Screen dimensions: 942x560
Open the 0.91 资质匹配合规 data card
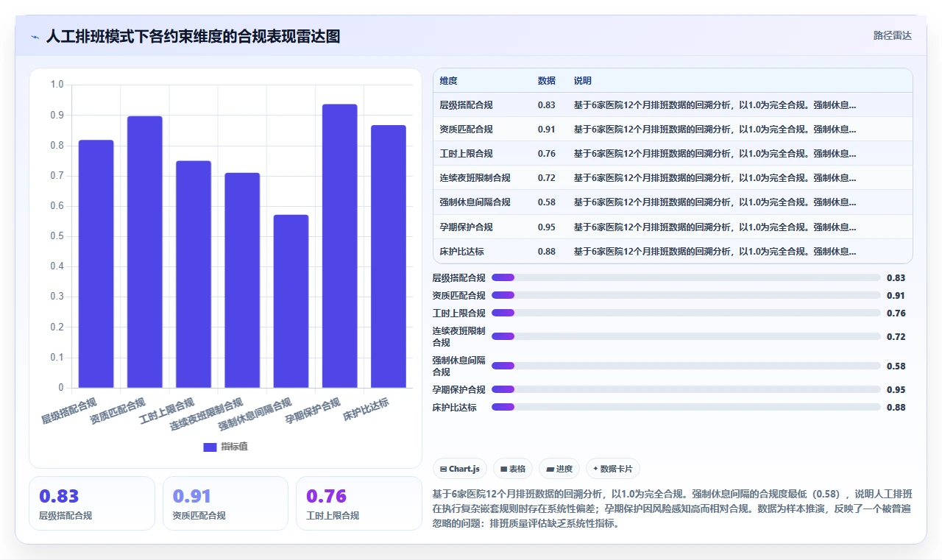(225, 503)
